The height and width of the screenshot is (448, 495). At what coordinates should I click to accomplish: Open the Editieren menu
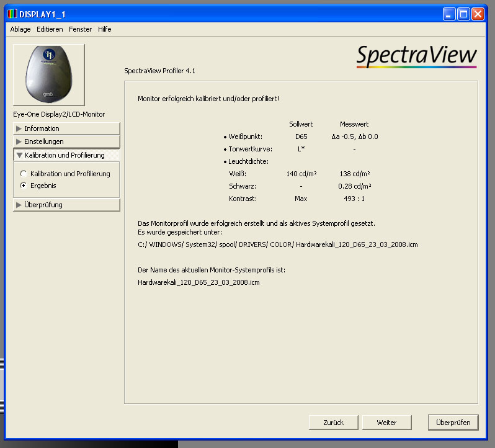coord(50,29)
